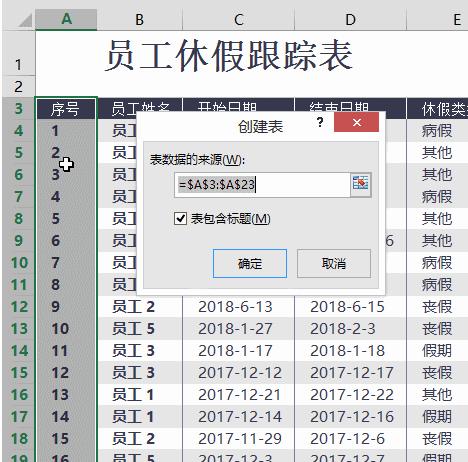Click the select-all corner triangle
The width and height of the screenshot is (468, 462).
pos(25,20)
